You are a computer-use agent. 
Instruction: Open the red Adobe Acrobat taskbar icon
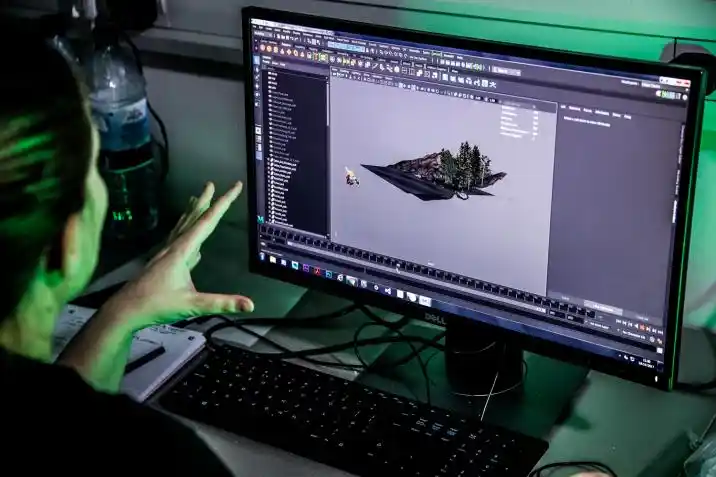[317, 271]
